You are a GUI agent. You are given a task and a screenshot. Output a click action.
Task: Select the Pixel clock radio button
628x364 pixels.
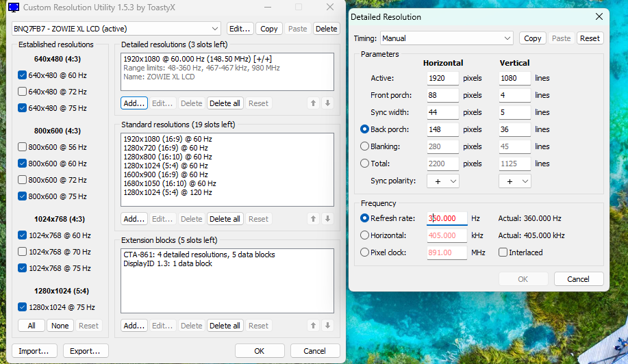364,252
